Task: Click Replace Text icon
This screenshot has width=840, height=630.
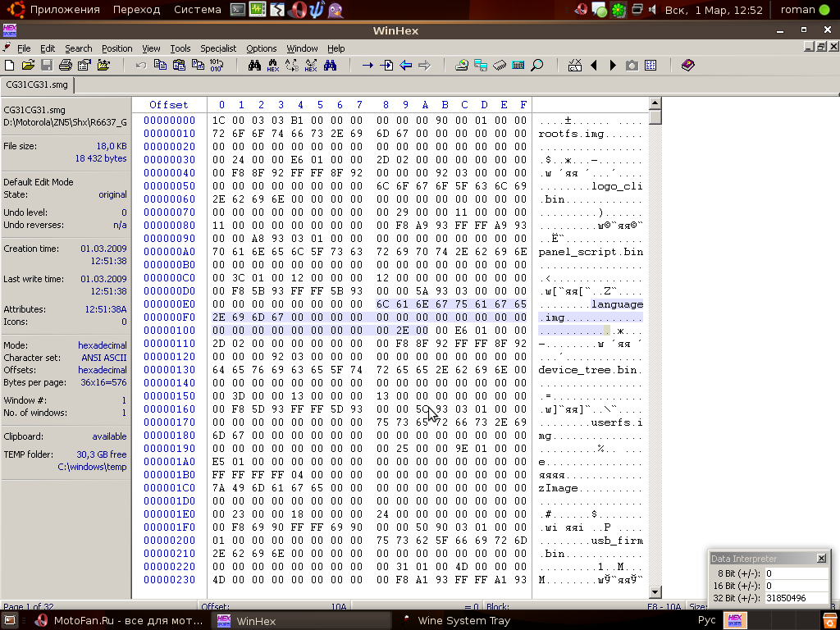Action: click(x=292, y=66)
